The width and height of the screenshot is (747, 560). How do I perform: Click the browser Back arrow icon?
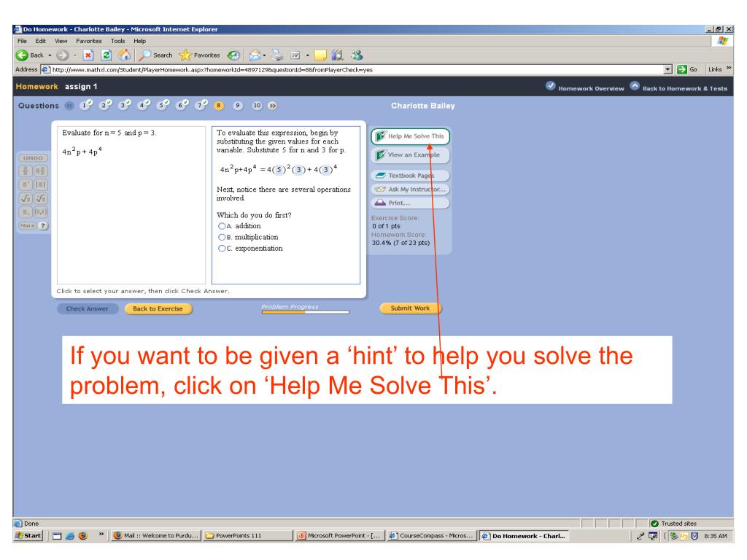[x=21, y=55]
